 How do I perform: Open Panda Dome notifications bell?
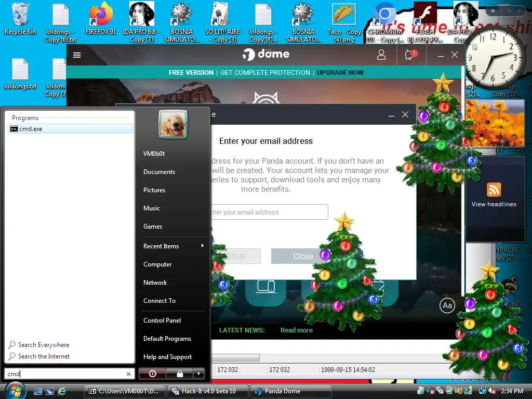(x=410, y=55)
